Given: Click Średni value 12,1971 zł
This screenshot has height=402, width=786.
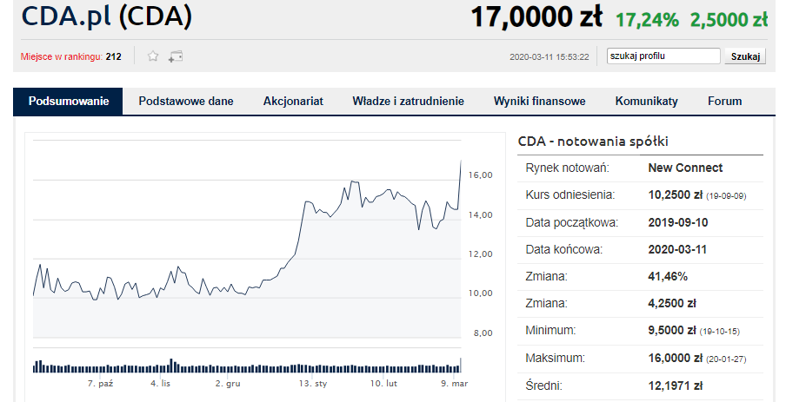Looking at the screenshot, I should click(675, 386).
